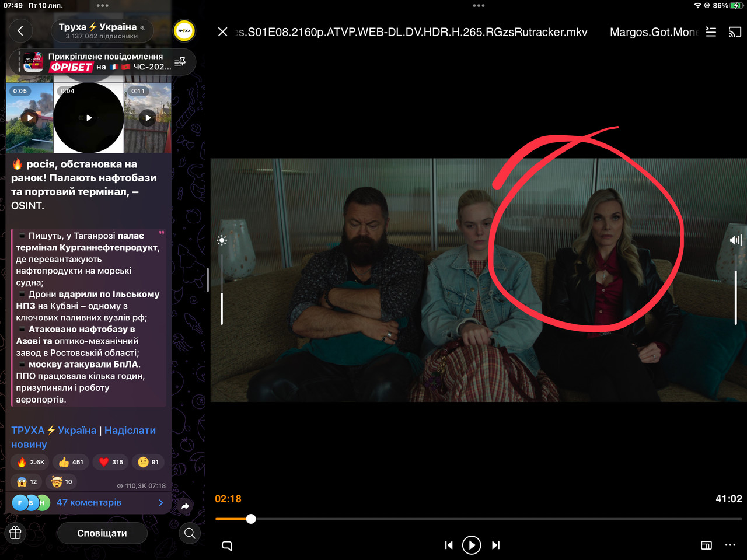The height and width of the screenshot is (560, 747).
Task: Play the 0:05 video thumbnail
Action: tap(30, 118)
